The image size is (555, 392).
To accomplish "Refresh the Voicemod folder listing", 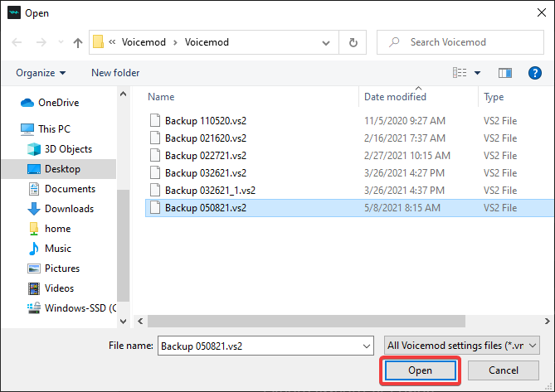I will 353,42.
